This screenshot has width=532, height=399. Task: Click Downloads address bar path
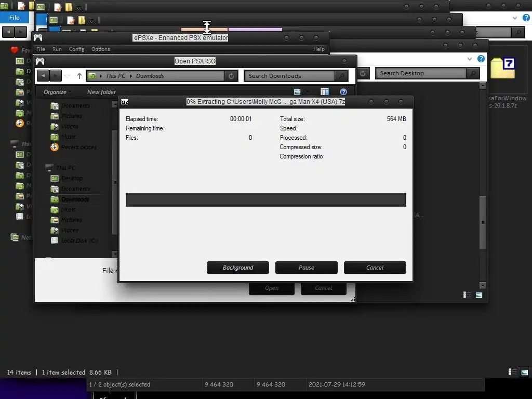coord(155,76)
